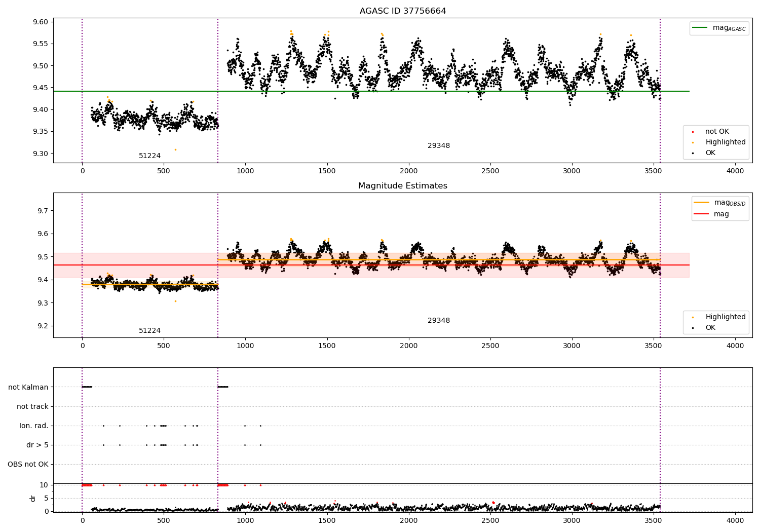This screenshot has width=760, height=532.
Task: Select 'Highlighted' legend entry in top plot
Action: (x=726, y=142)
